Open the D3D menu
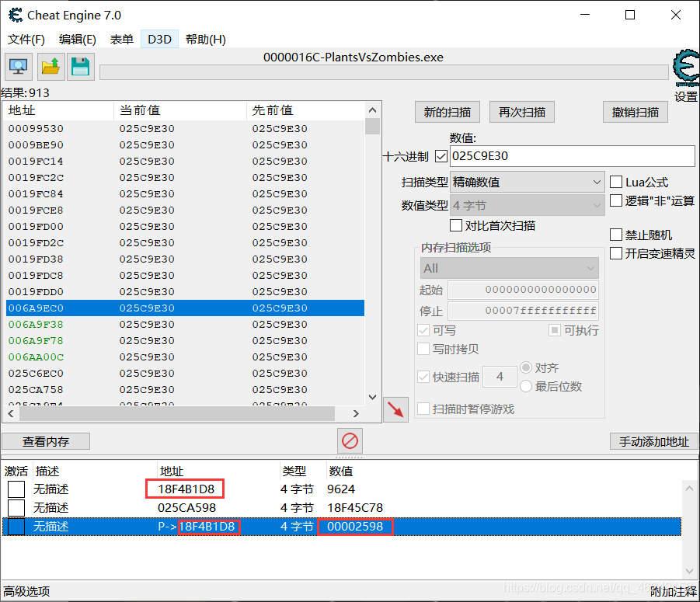Viewport: 700px width, 602px height. 159,40
